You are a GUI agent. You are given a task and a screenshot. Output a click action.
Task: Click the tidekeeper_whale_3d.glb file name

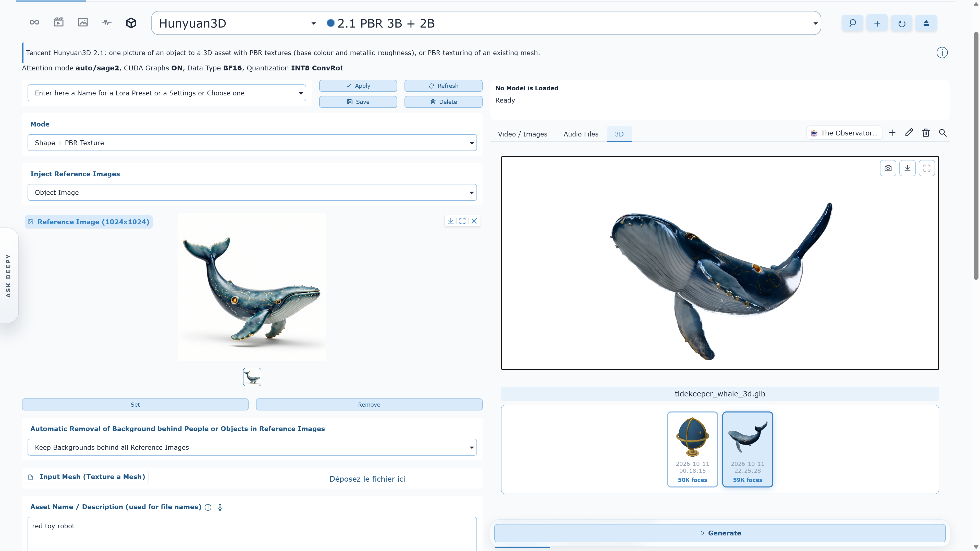(x=720, y=394)
